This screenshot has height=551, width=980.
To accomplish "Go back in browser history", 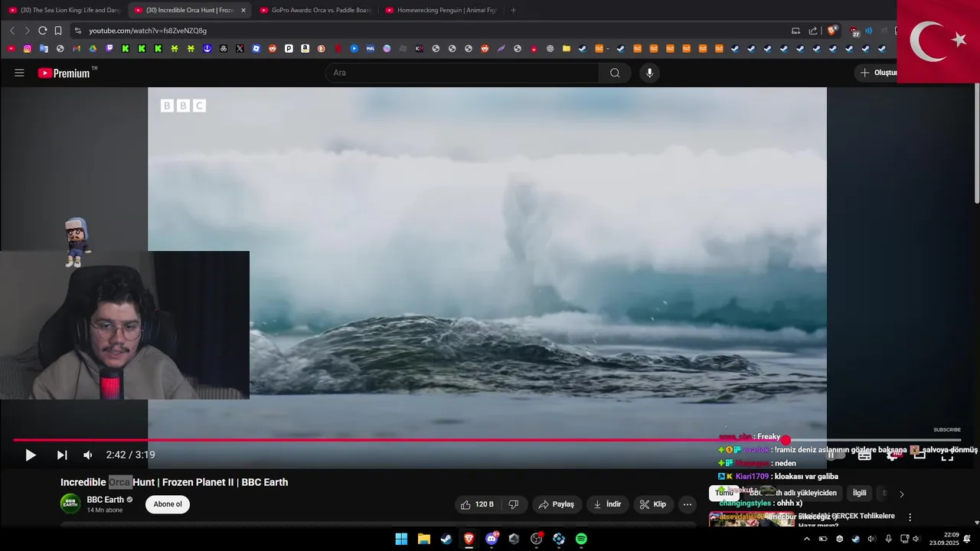I will (x=11, y=31).
